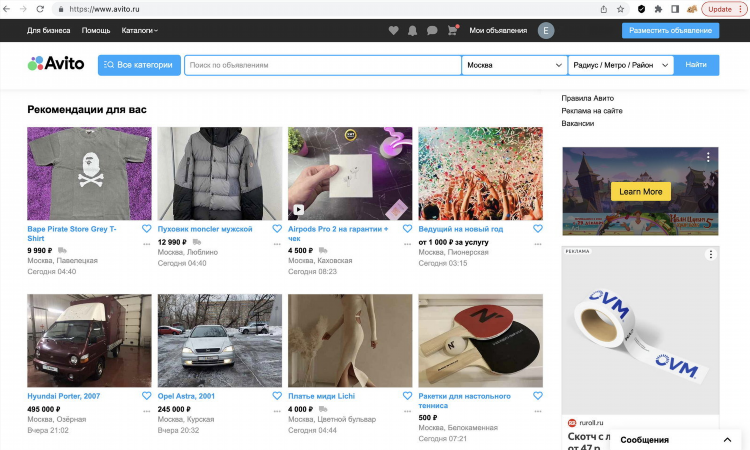The height and width of the screenshot is (450, 750).
Task: Open browser share icon in address bar
Action: coord(604,9)
